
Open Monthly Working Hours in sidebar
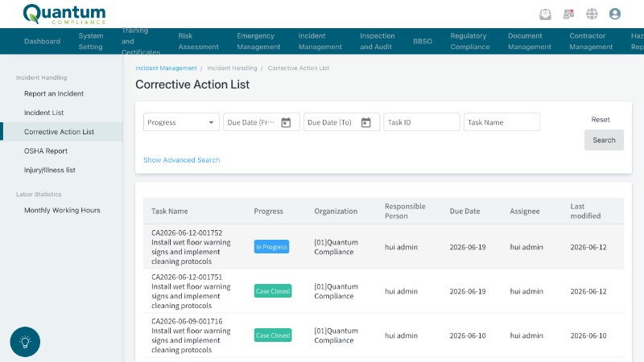coord(62,210)
